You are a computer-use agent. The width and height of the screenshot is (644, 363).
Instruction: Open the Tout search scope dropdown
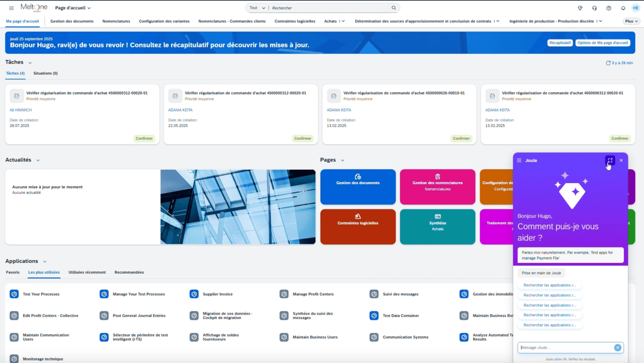tap(257, 8)
